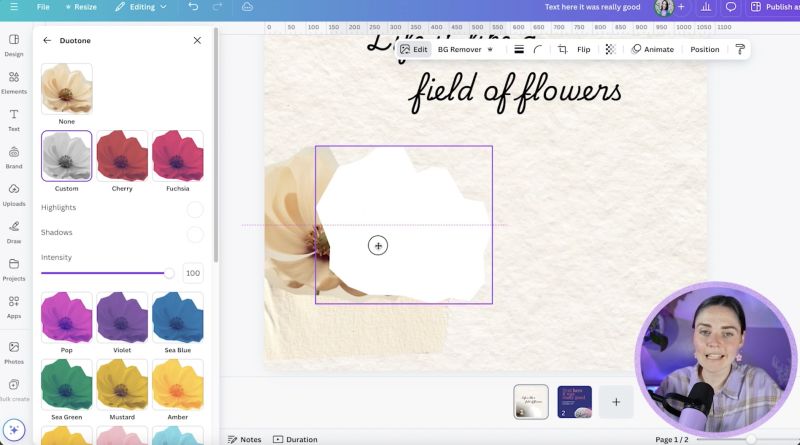Select the Crop tool icon
800x445 pixels.
[562, 50]
